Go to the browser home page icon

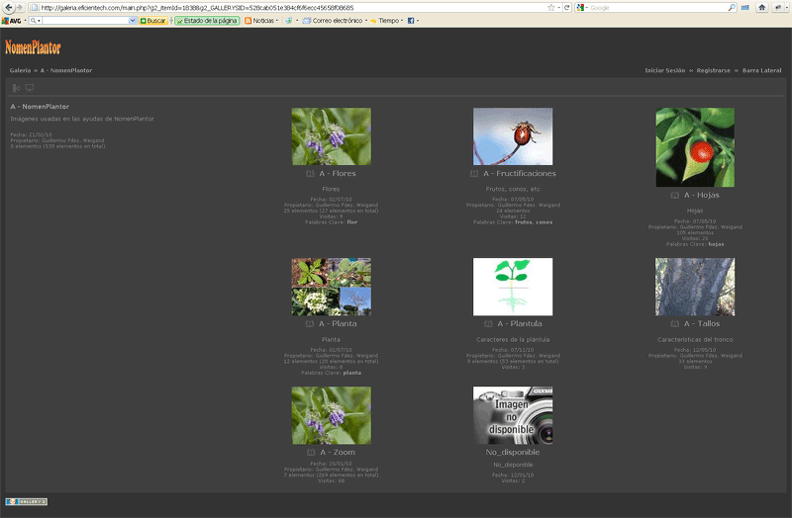762,8
